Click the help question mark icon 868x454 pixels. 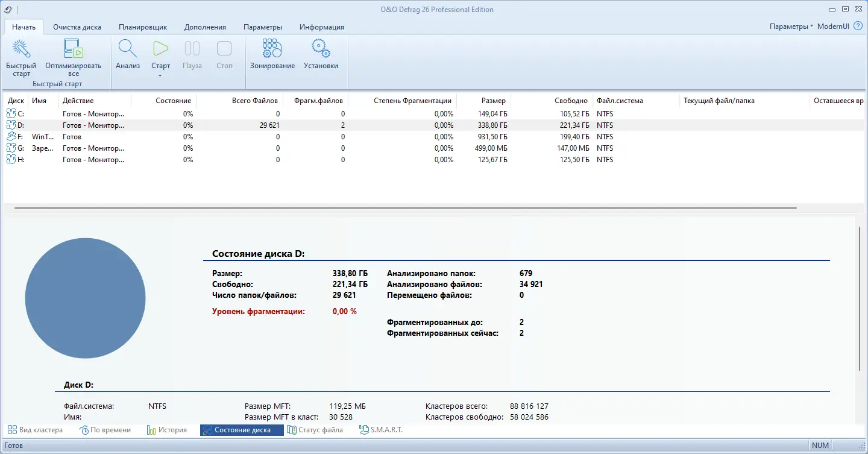click(858, 27)
